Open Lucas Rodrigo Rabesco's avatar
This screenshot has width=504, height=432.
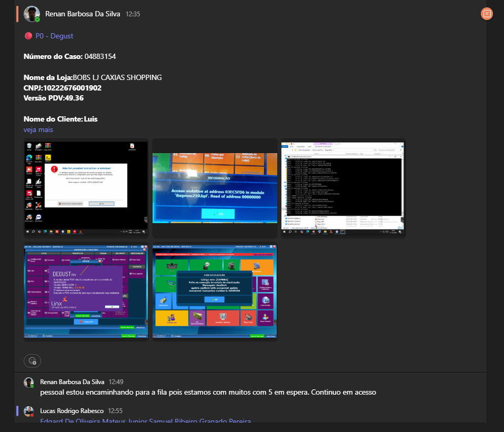pyautogui.click(x=28, y=411)
